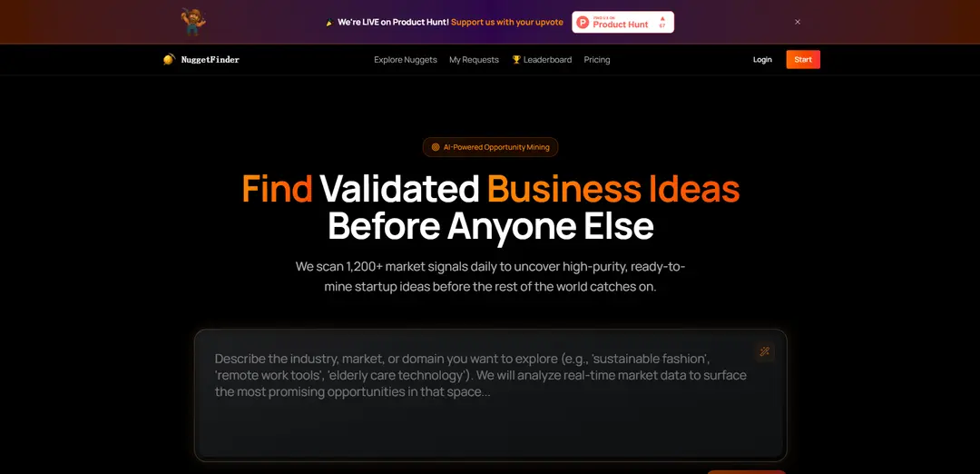The height and width of the screenshot is (474, 980).
Task: Go to My Requests page
Action: point(474,60)
